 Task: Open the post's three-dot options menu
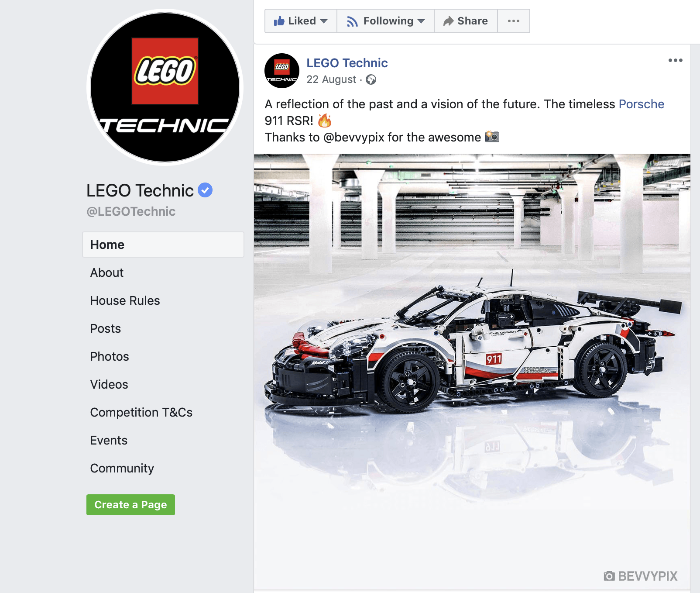pos(675,60)
